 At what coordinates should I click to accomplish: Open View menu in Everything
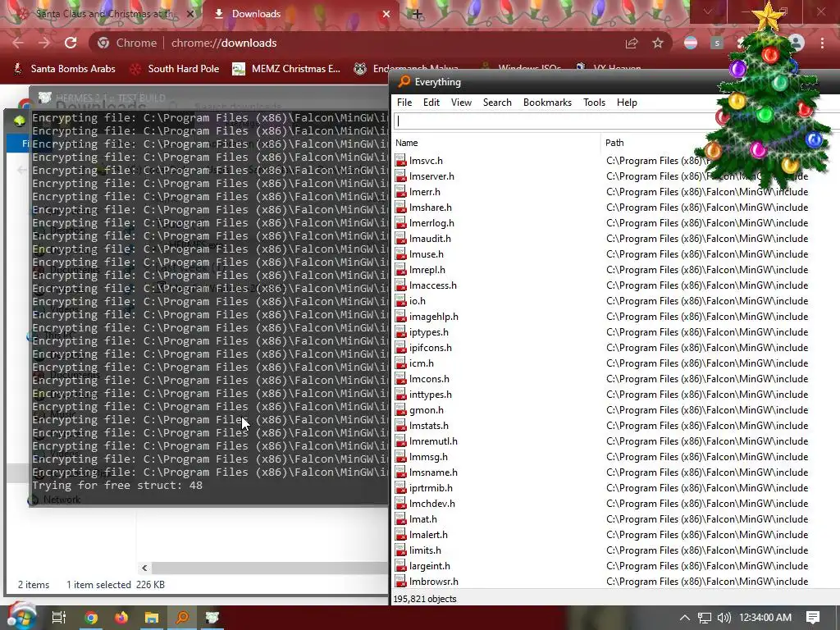[461, 103]
